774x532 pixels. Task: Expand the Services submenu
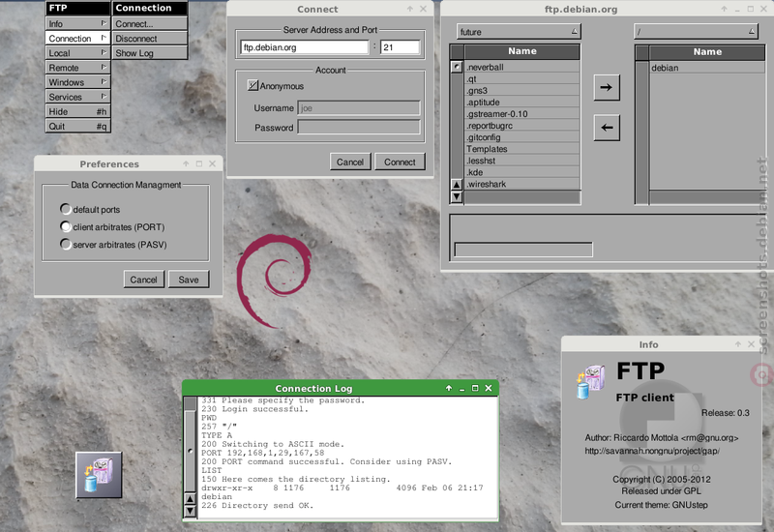coord(78,97)
